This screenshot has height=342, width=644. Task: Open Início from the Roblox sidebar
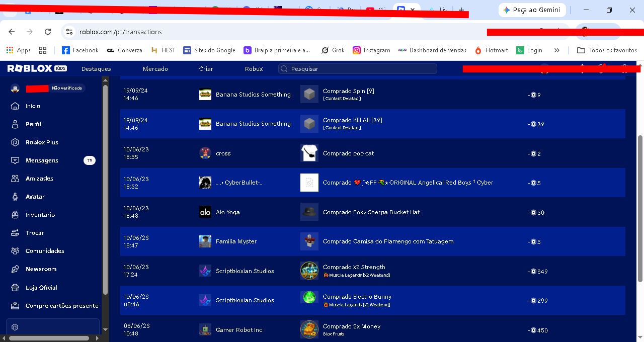pos(33,106)
